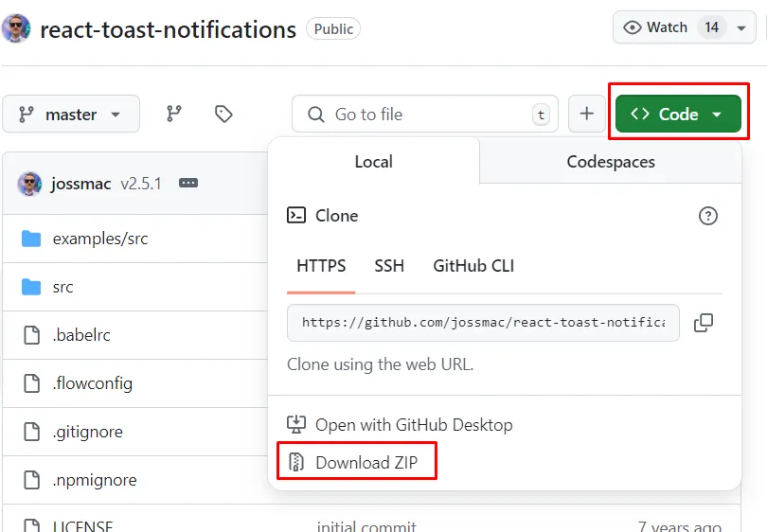Click Download ZIP
Screen dimensions: 767x532
tap(366, 462)
